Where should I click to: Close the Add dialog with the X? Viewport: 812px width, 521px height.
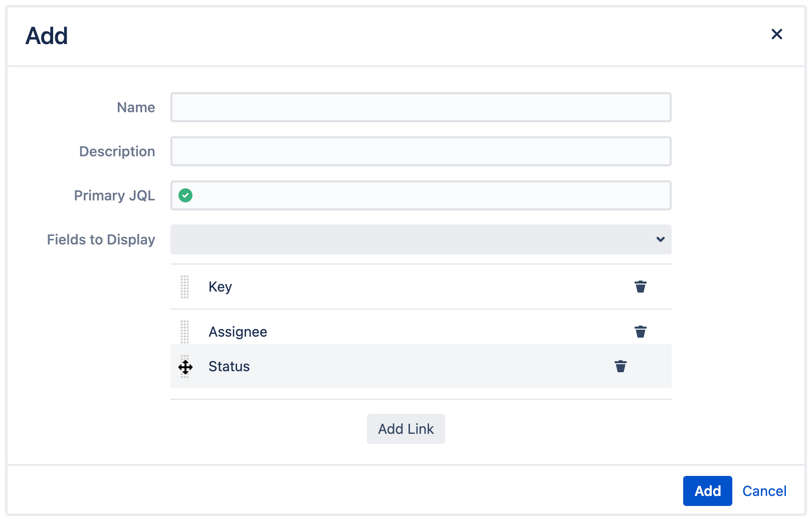(777, 34)
